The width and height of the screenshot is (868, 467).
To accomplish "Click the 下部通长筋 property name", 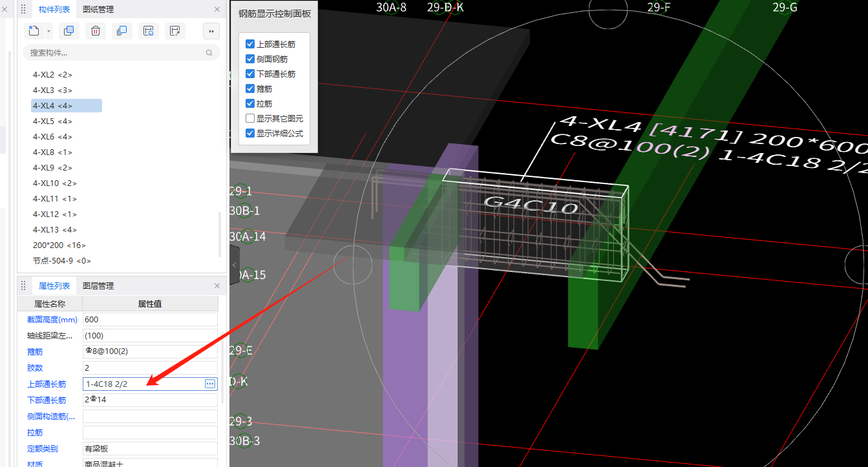I will pyautogui.click(x=47, y=400).
